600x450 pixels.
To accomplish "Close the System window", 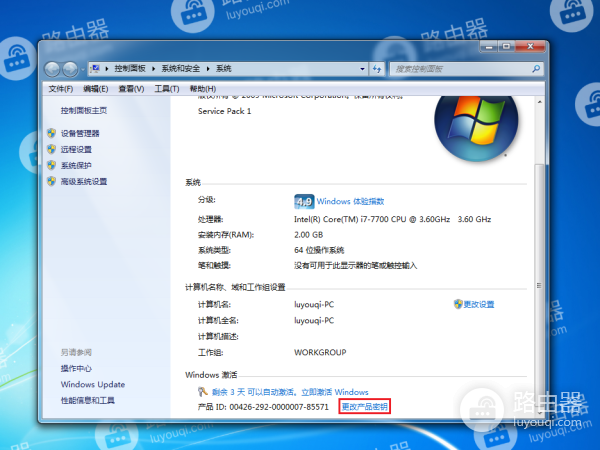I will coord(530,47).
